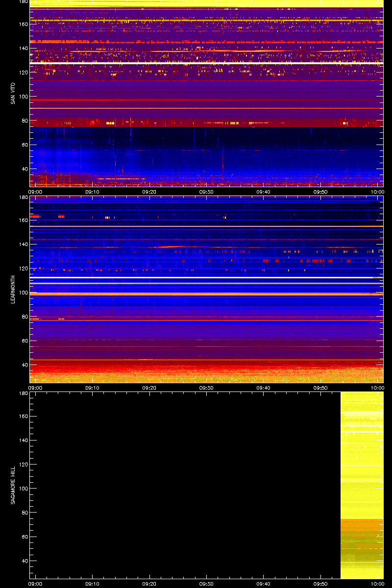Click the 100 frequency label of Learmonth

[23, 293]
